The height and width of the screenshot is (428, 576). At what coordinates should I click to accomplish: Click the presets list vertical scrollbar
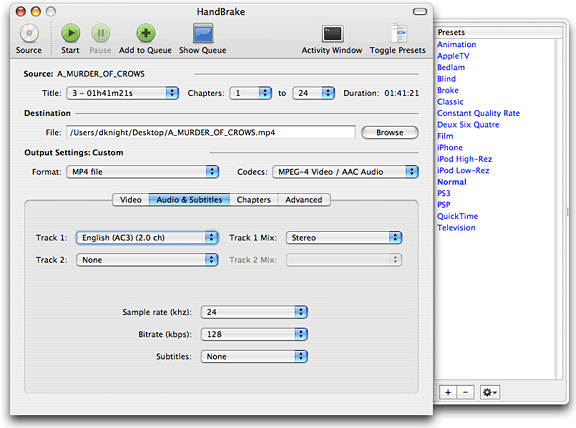click(559, 208)
